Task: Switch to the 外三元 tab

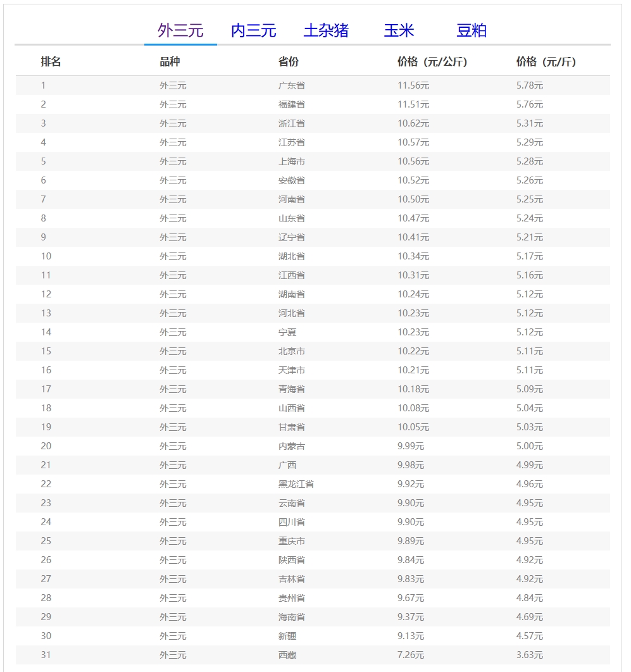Action: tap(180, 30)
